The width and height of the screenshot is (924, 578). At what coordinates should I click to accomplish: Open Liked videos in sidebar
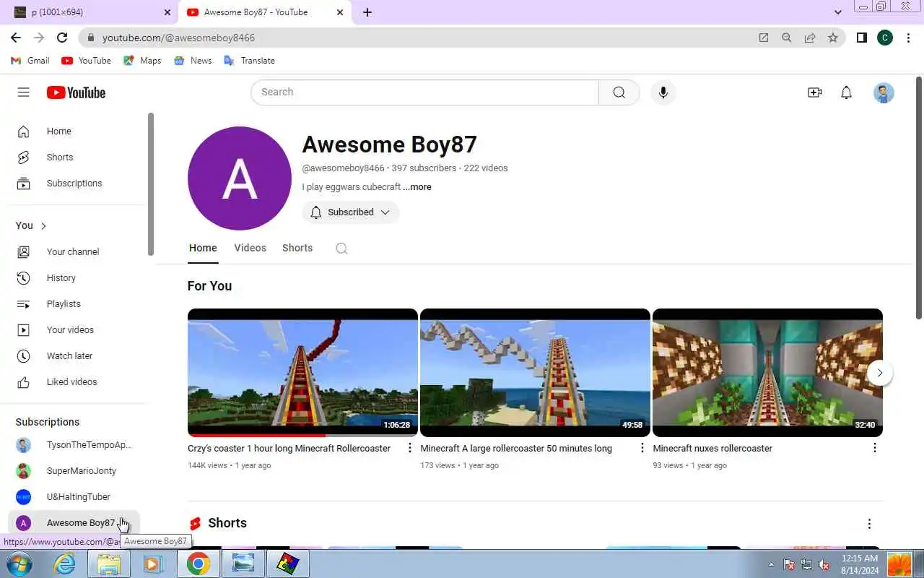pos(77,382)
